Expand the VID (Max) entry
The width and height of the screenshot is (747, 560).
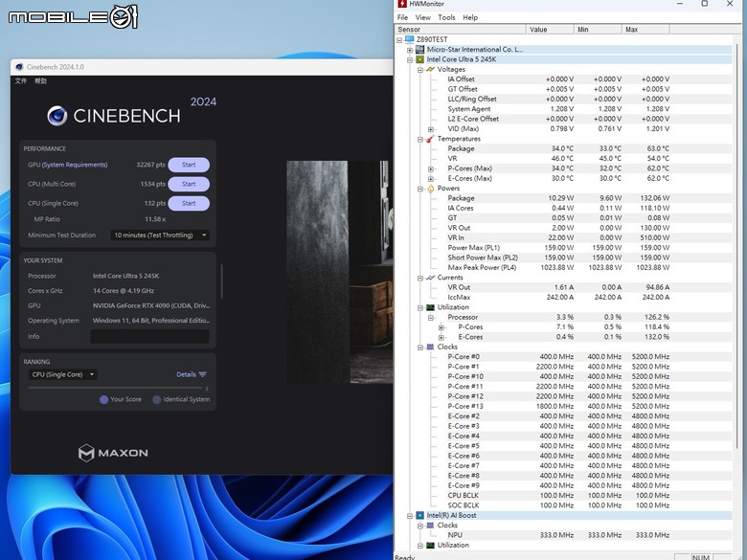[431, 129]
